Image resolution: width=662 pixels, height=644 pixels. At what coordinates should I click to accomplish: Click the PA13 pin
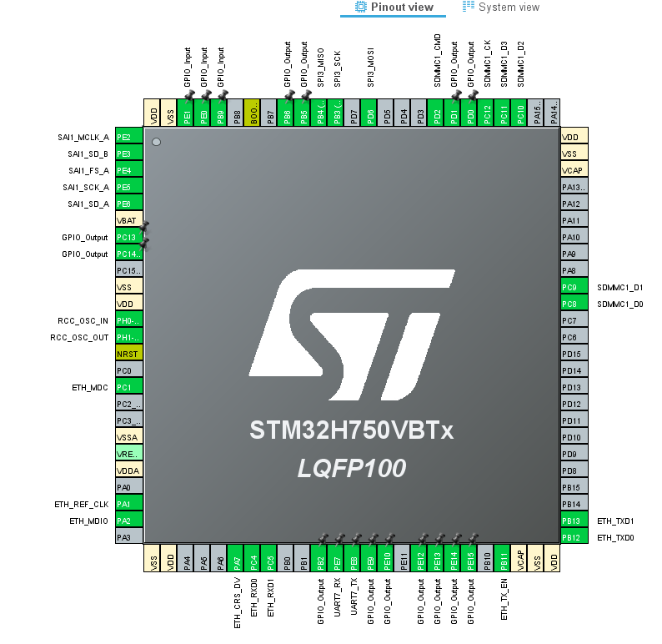tap(574, 187)
